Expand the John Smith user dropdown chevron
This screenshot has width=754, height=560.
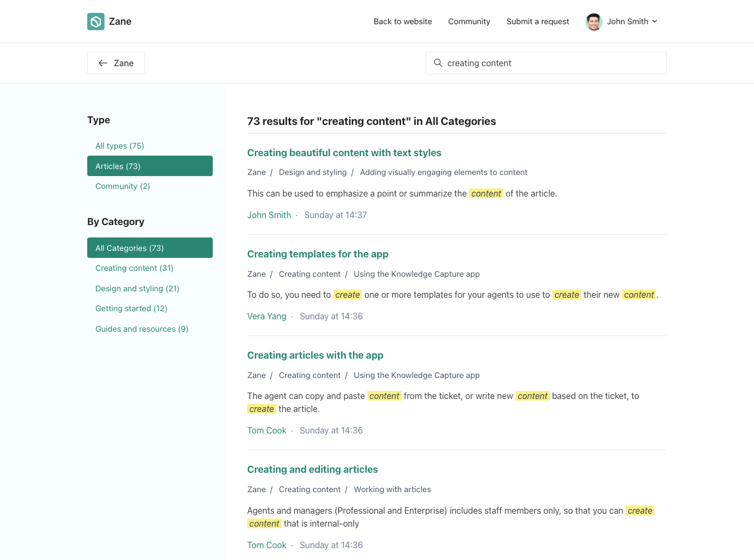pyautogui.click(x=655, y=22)
